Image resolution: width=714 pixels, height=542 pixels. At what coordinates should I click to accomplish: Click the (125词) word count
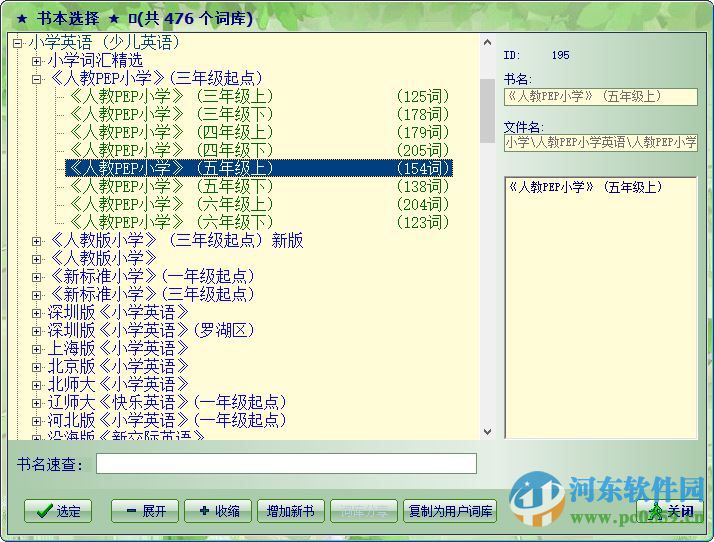point(423,97)
